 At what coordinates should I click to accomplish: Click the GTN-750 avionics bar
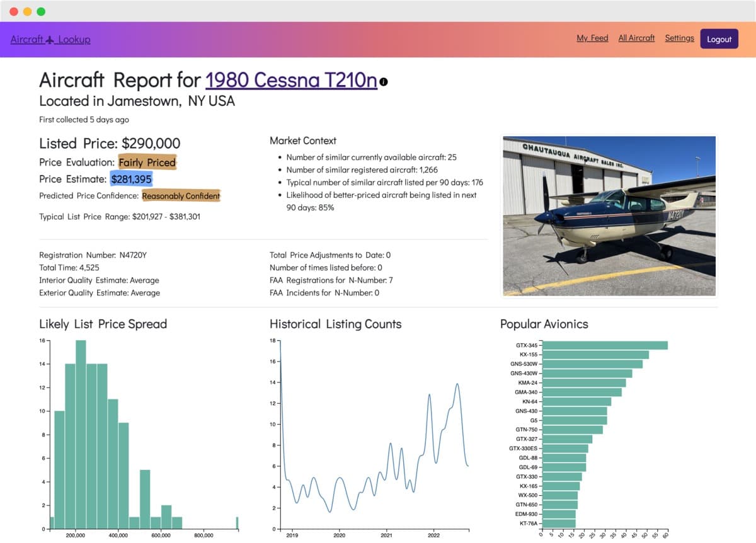(x=573, y=430)
